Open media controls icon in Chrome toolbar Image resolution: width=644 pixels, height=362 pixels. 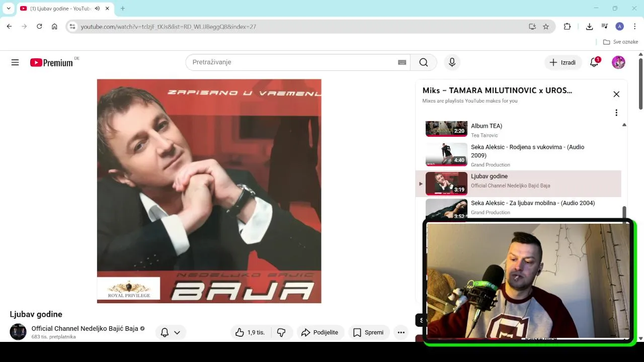[x=604, y=27]
